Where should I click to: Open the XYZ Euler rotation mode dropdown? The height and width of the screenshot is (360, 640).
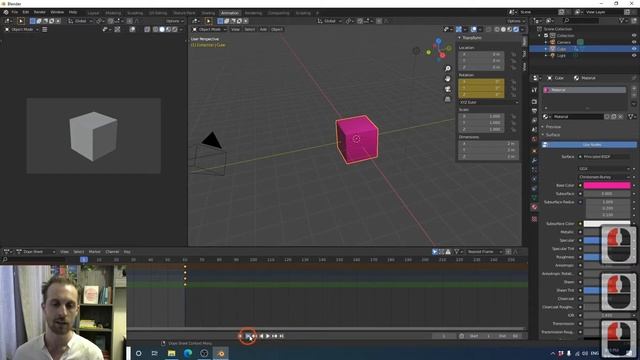click(489, 102)
